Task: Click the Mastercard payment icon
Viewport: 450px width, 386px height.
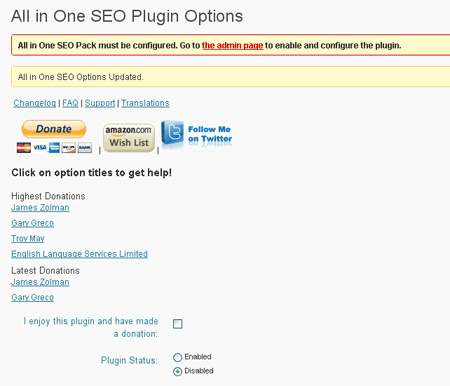Action: (24, 147)
